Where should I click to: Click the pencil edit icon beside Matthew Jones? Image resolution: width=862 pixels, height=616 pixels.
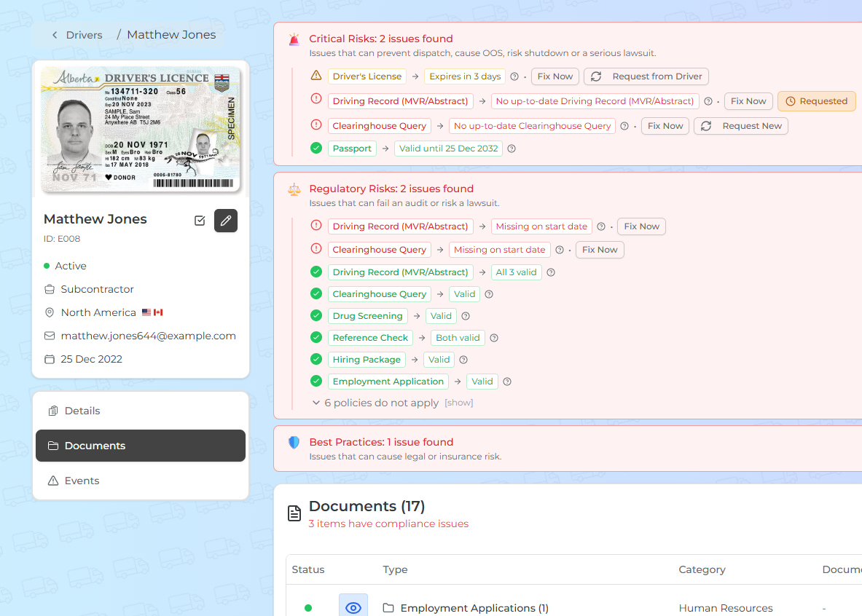pos(226,221)
